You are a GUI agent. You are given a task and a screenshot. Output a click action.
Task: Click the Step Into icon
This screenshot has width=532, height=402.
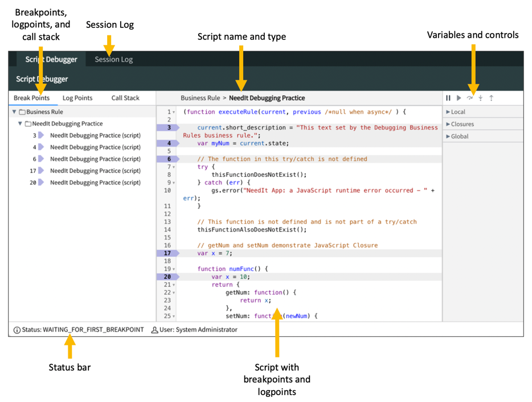coord(480,98)
